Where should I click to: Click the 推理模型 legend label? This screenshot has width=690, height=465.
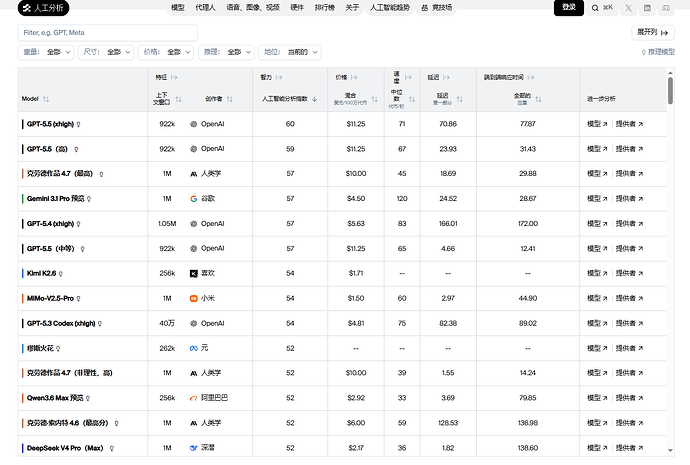click(658, 52)
